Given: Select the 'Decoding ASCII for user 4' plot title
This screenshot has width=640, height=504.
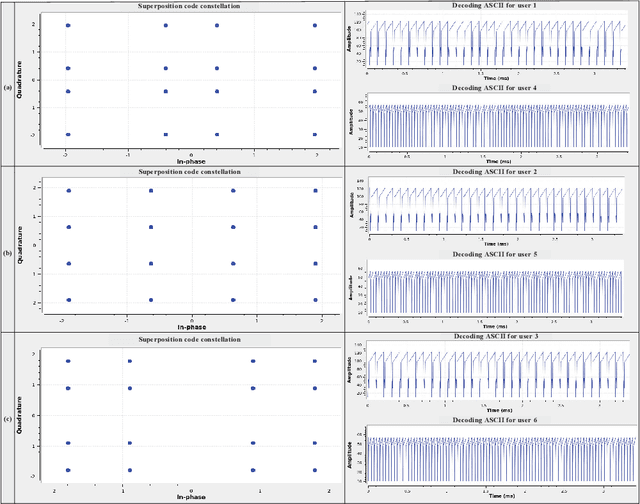Looking at the screenshot, I should coord(494,88).
